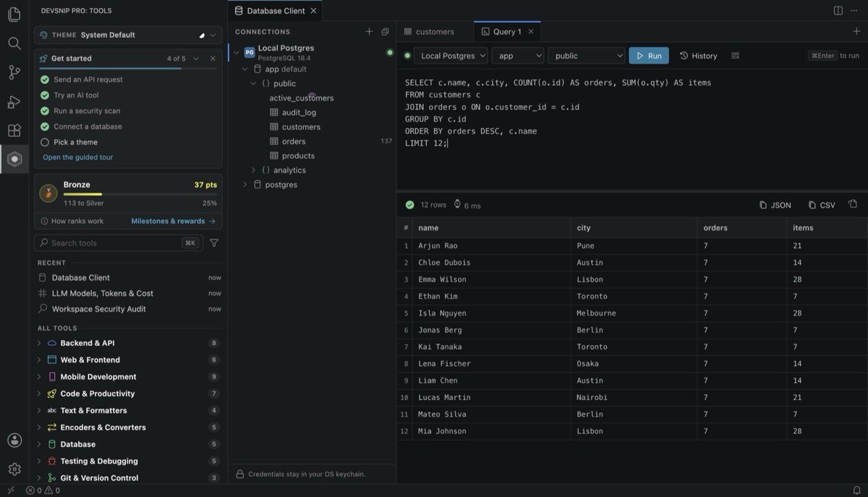This screenshot has width=868, height=497.
Task: Run the query with Run button
Action: click(x=649, y=56)
